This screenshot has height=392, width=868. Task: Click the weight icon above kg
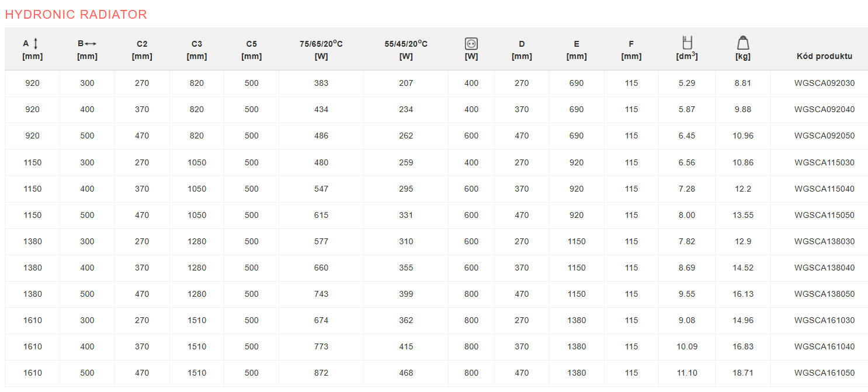pos(743,43)
